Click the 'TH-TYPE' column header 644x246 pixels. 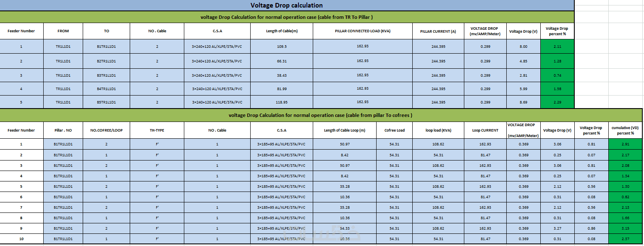tap(157, 130)
